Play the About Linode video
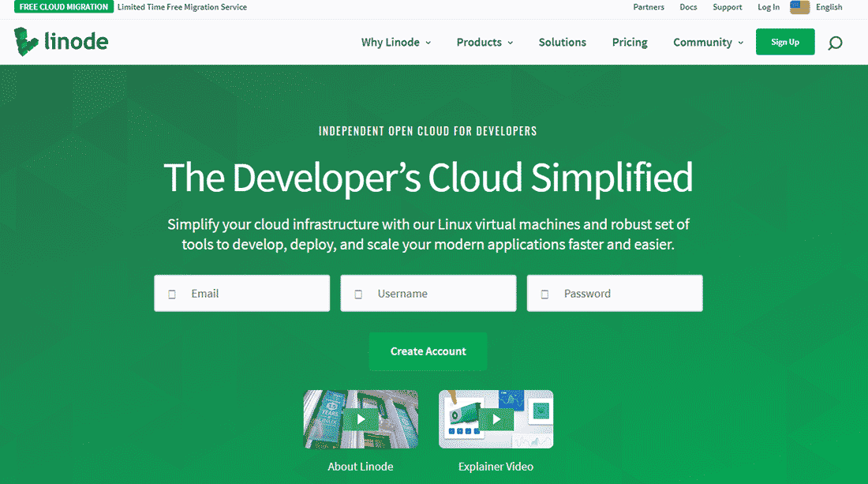The width and height of the screenshot is (868, 484). click(361, 418)
